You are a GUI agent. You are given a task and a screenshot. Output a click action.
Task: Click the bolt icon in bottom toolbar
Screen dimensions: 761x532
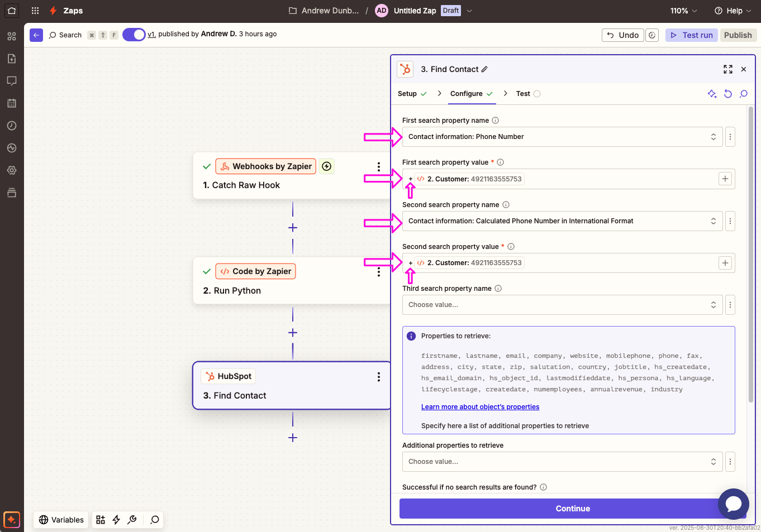(x=116, y=520)
